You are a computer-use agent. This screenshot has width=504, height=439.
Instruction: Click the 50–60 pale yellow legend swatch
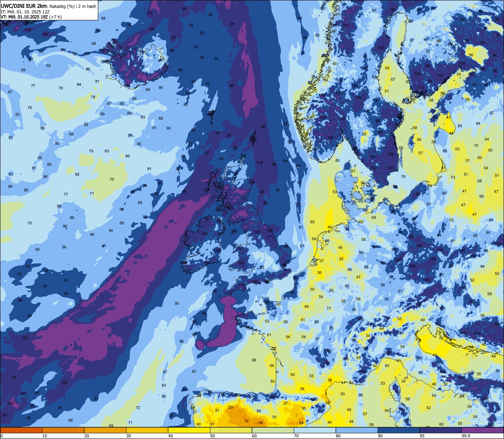tap(231, 430)
